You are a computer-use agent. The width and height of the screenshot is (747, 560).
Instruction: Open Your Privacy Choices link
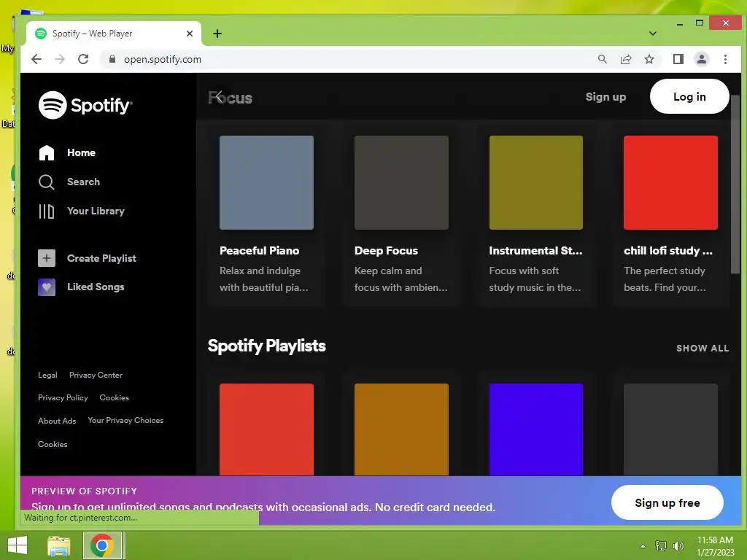point(125,421)
